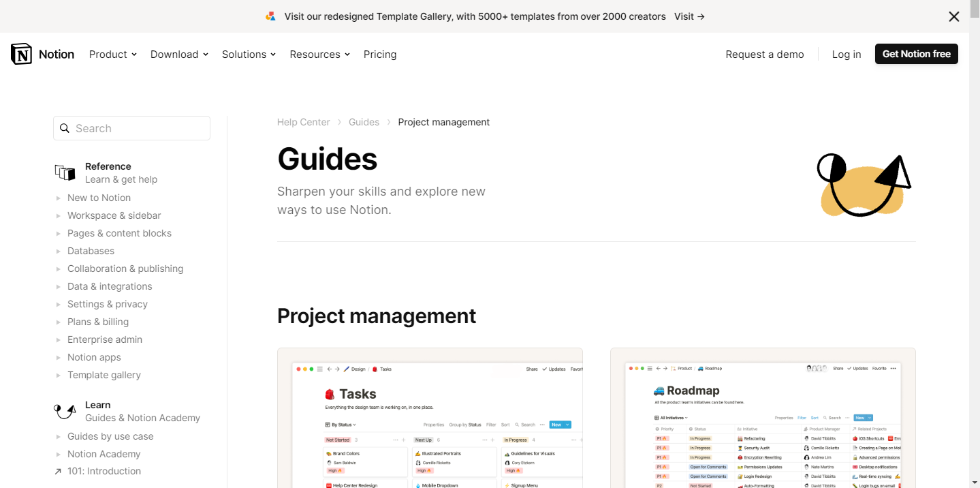980x488 pixels.
Task: Click the Notion logo icon
Action: [x=22, y=54]
